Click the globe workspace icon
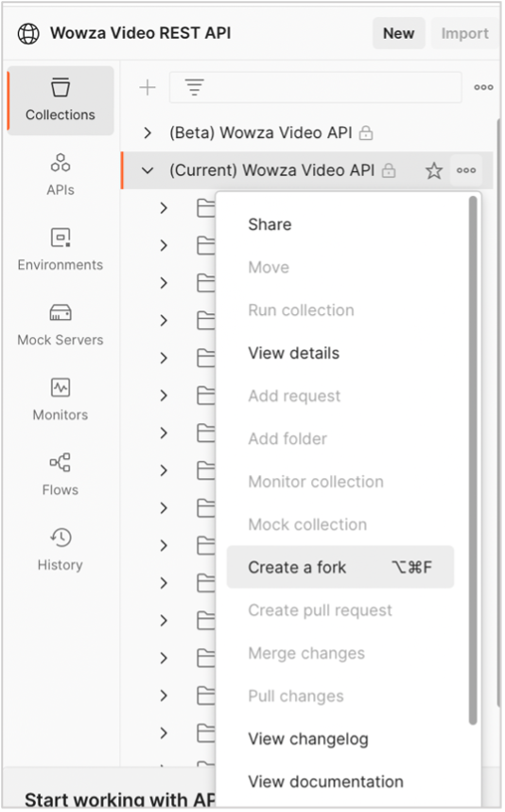The width and height of the screenshot is (505, 812). pos(28,34)
